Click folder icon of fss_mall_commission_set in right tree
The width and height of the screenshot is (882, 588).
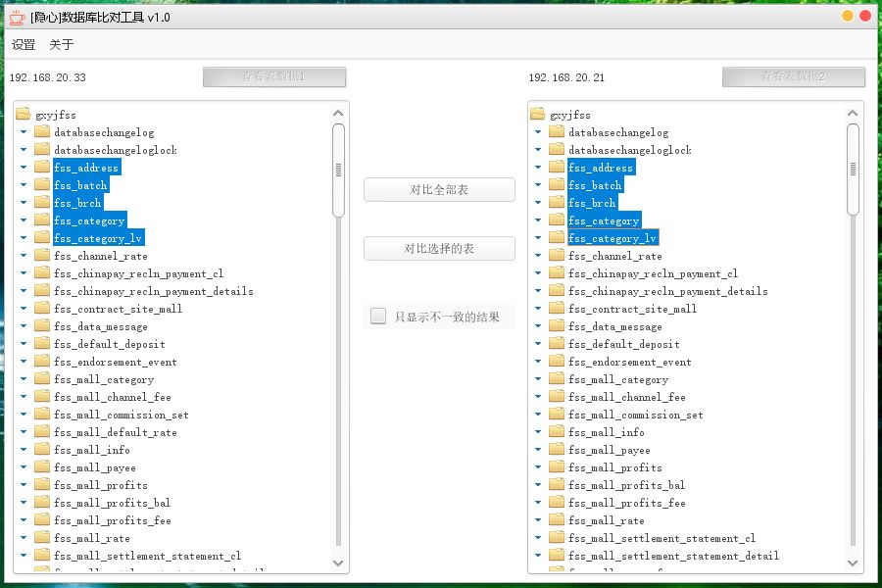coord(557,415)
